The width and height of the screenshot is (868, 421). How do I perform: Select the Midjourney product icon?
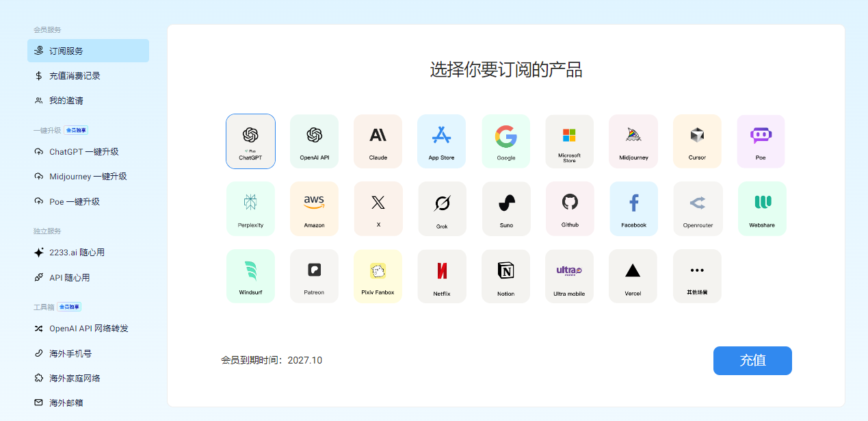point(633,141)
